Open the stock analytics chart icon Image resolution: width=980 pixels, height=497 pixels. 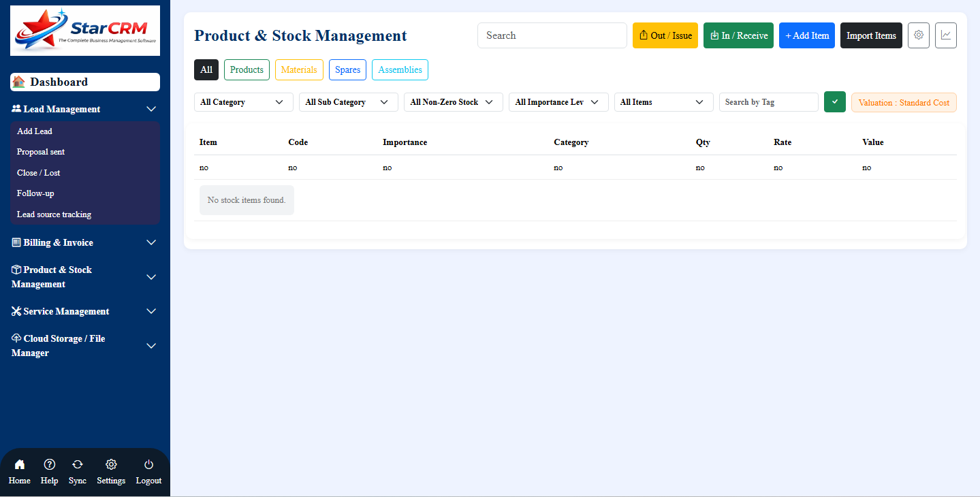tap(945, 35)
